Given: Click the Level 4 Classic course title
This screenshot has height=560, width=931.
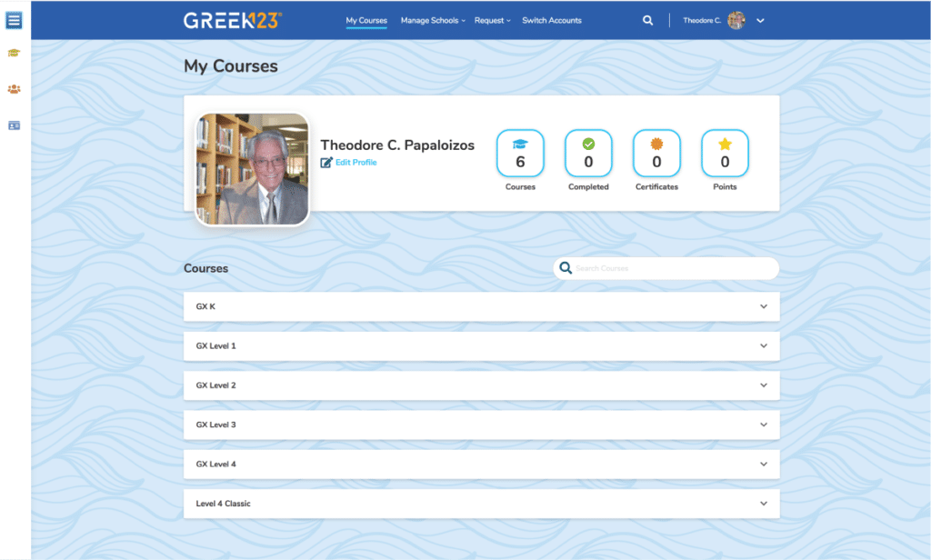Looking at the screenshot, I should coord(224,504).
